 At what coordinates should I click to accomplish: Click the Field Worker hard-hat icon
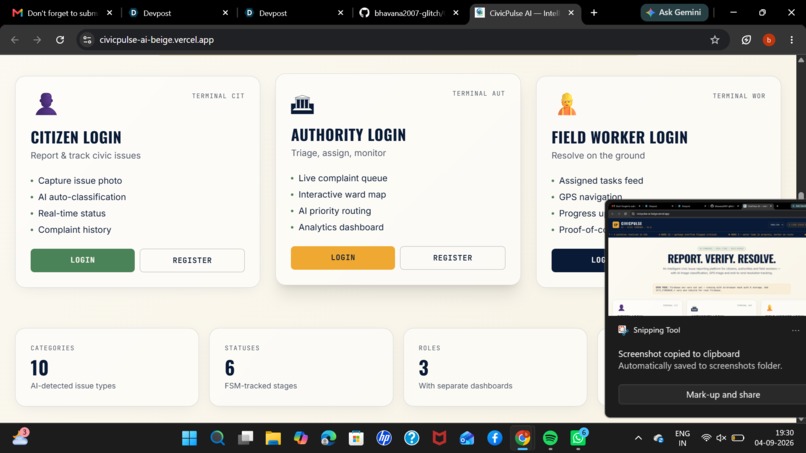coord(566,104)
